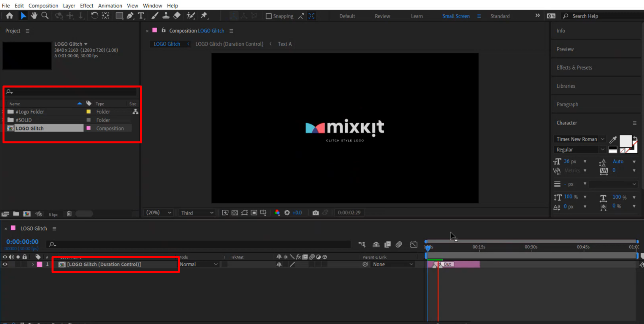Open the Graph Editor in the timeline

click(x=414, y=244)
